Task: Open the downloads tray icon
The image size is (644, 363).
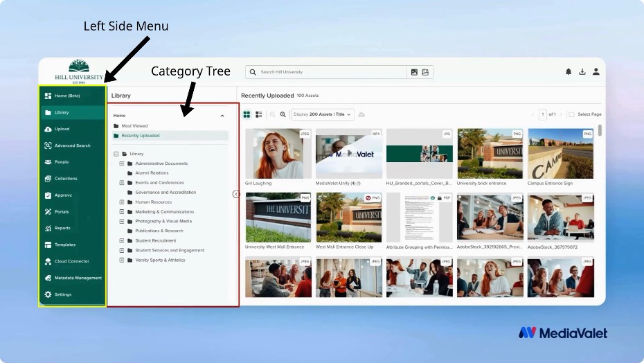Action: (582, 71)
